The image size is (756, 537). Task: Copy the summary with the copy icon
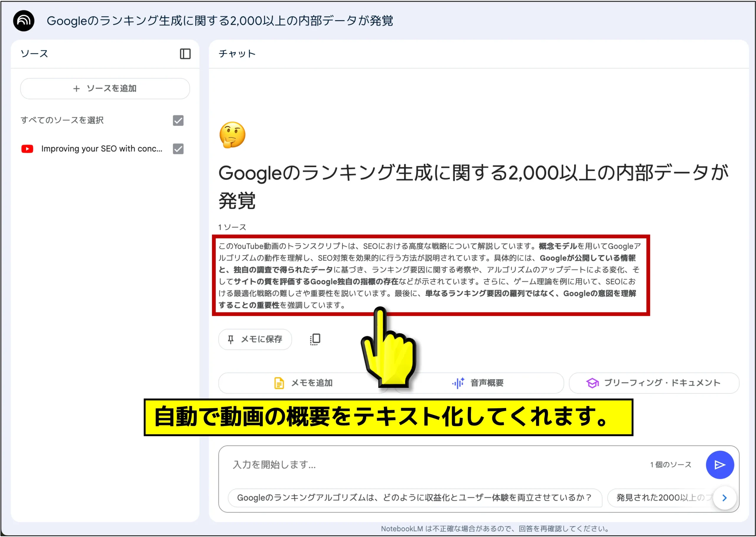pos(315,339)
